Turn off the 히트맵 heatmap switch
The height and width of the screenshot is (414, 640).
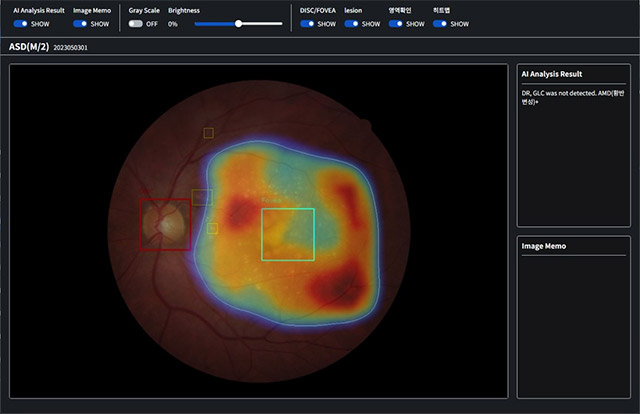click(x=440, y=23)
